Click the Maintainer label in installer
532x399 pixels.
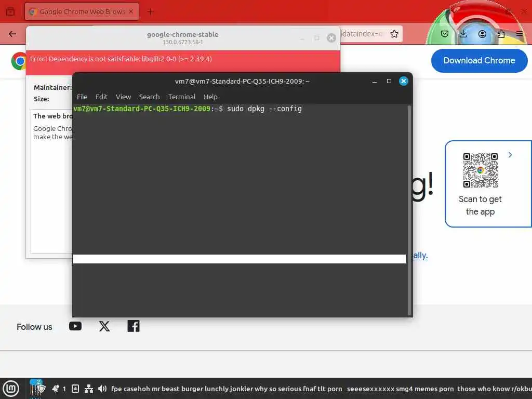click(52, 87)
